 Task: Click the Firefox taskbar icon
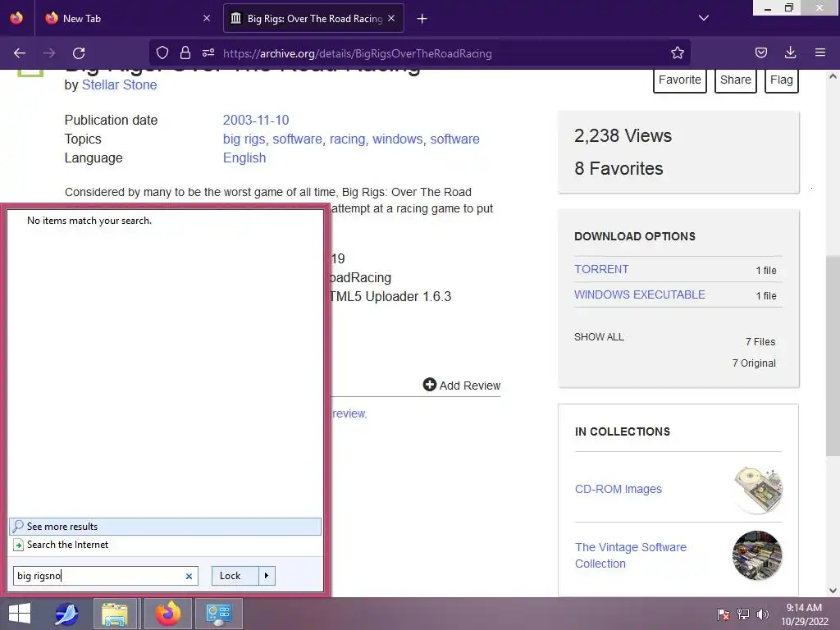pos(168,614)
